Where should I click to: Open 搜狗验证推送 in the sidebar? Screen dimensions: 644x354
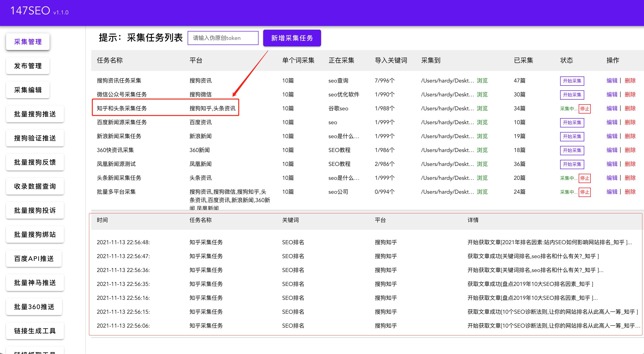click(x=35, y=138)
